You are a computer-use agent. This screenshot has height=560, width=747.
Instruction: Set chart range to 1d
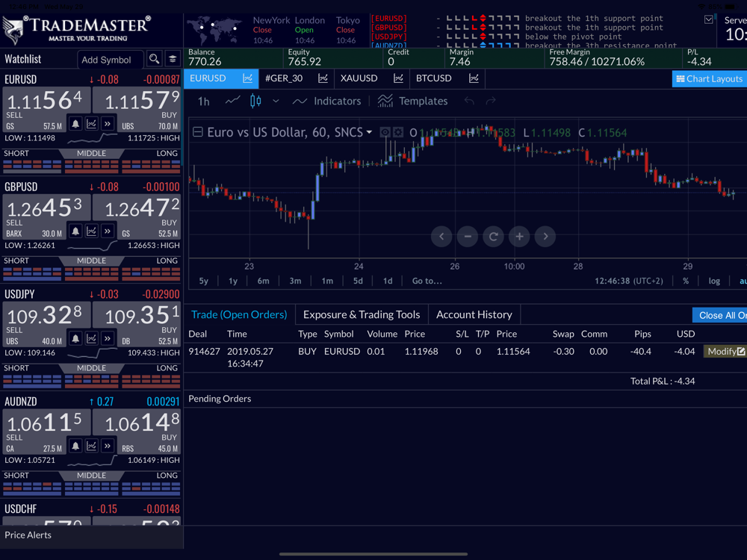tap(388, 281)
